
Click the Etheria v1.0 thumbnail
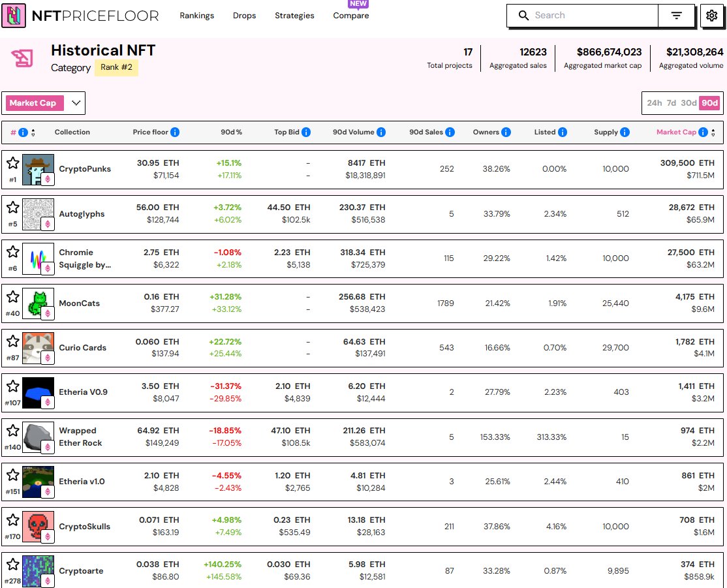click(38, 482)
